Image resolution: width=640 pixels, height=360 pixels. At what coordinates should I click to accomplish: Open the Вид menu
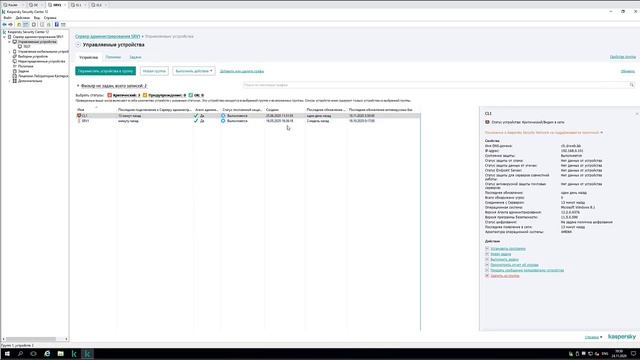[x=37, y=18]
